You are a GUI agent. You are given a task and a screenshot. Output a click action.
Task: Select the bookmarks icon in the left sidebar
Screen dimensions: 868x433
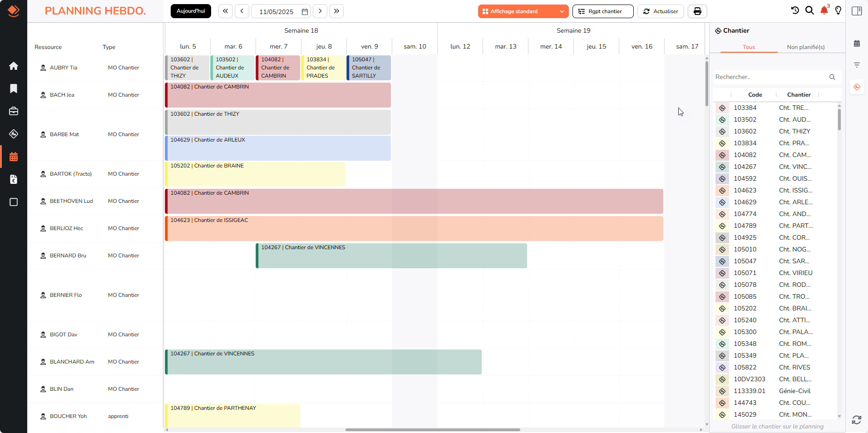pos(14,89)
